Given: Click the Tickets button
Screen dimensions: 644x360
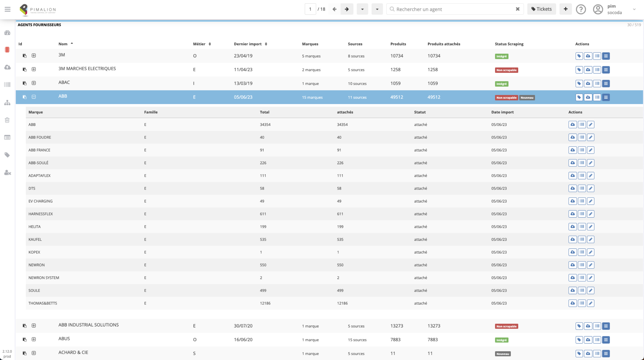Looking at the screenshot, I should click(542, 9).
